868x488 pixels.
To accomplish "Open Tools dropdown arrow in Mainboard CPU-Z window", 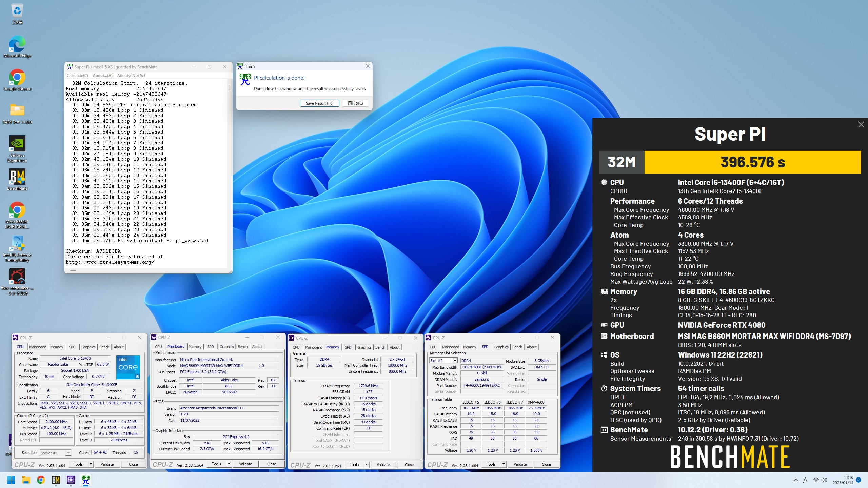I will (229, 464).
